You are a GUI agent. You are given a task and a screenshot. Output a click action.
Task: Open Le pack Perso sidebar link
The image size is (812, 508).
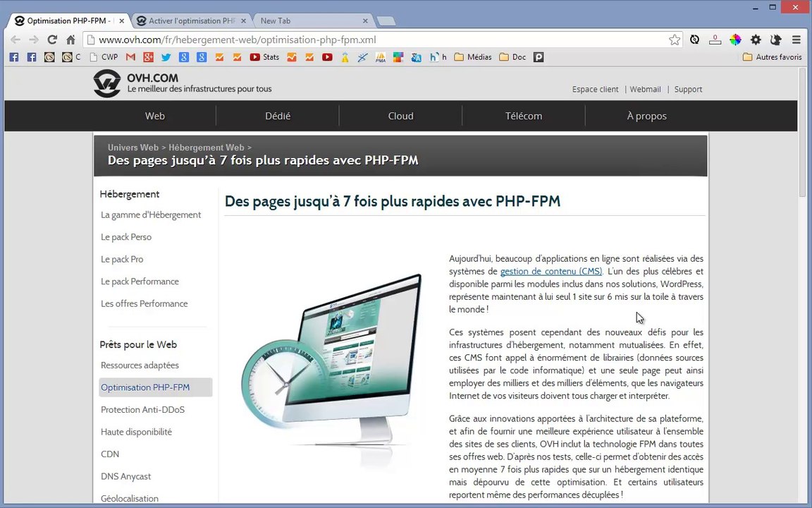pos(126,237)
